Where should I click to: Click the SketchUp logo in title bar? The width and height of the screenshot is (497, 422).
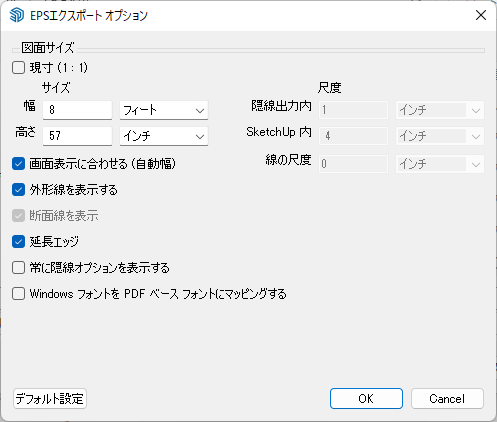tap(17, 15)
